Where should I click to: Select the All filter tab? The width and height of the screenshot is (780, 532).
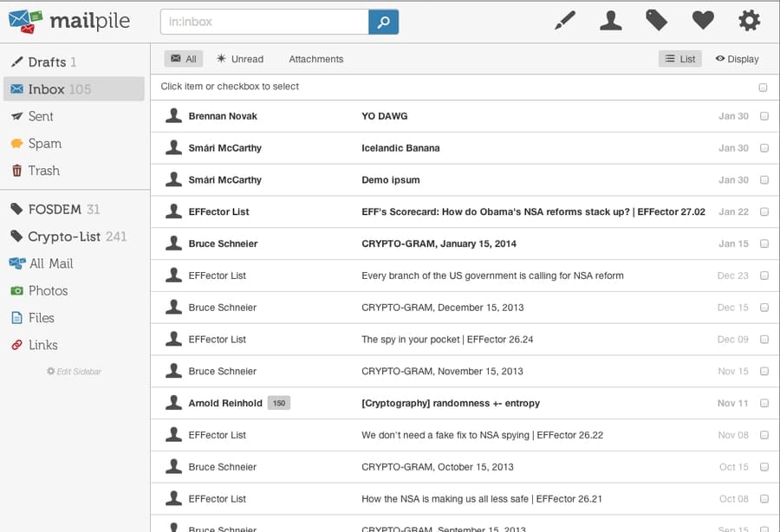click(184, 59)
